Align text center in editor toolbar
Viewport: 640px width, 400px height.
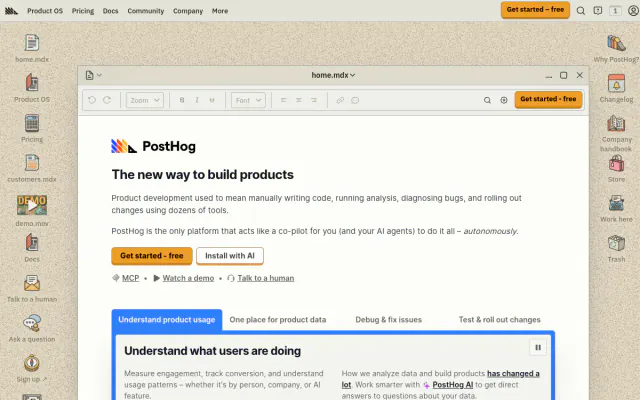[x=299, y=100]
